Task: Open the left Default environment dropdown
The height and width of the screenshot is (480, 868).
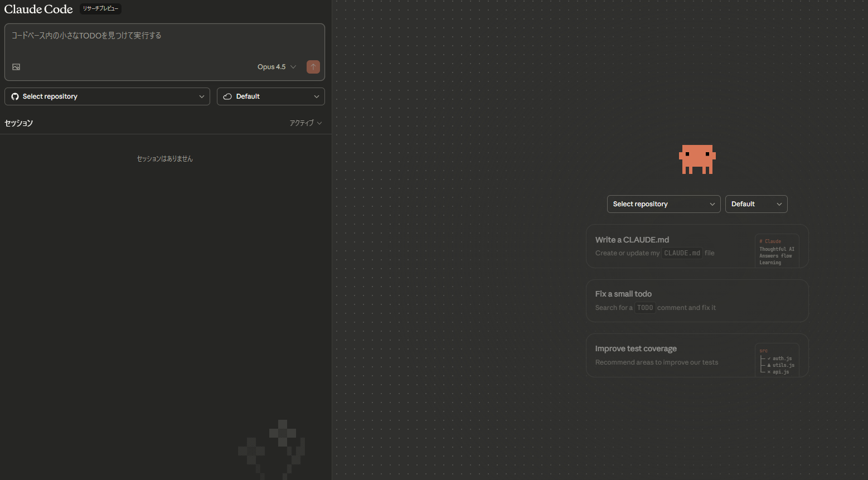Action: pyautogui.click(x=271, y=96)
